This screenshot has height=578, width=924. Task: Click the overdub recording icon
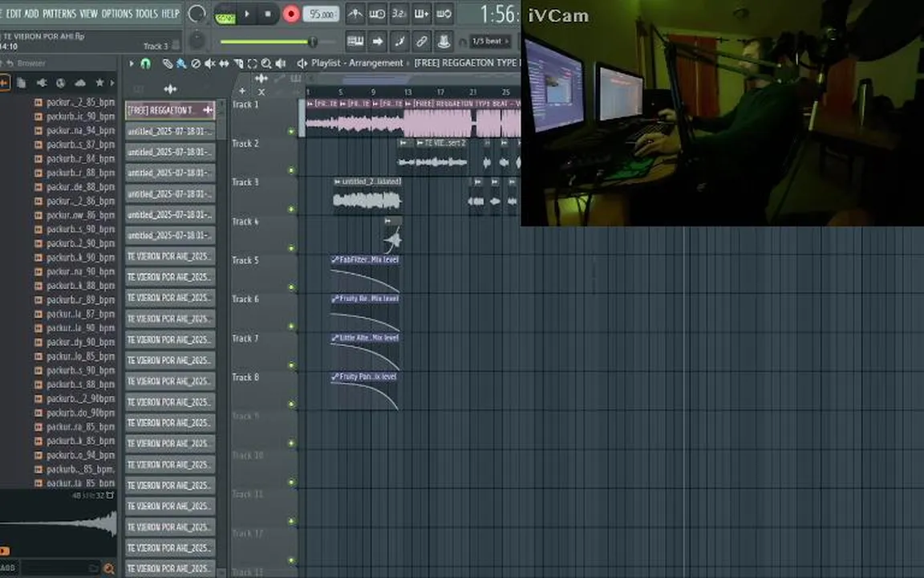click(x=421, y=14)
